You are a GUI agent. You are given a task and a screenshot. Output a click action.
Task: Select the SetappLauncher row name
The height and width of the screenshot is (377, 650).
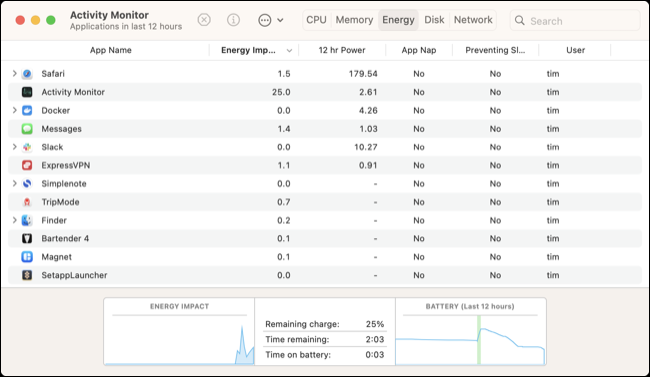[x=74, y=275]
